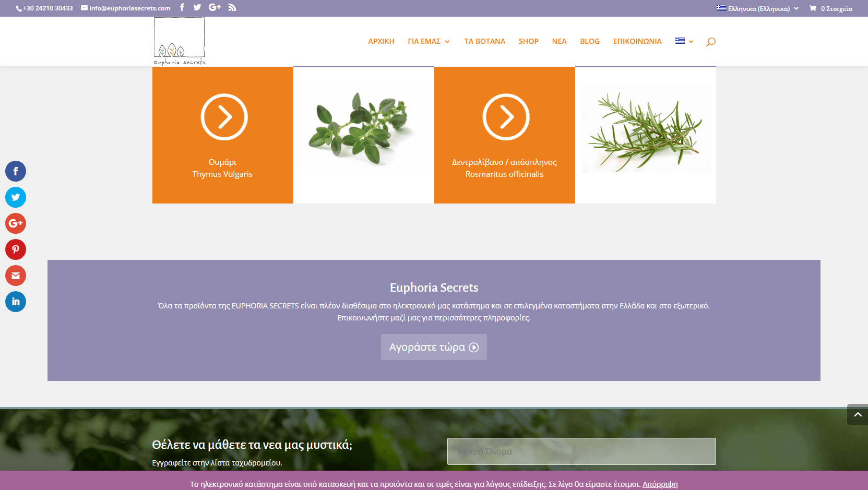Click the arrow circle on Θυμάρι card
This screenshot has width=868, height=490.
click(224, 117)
